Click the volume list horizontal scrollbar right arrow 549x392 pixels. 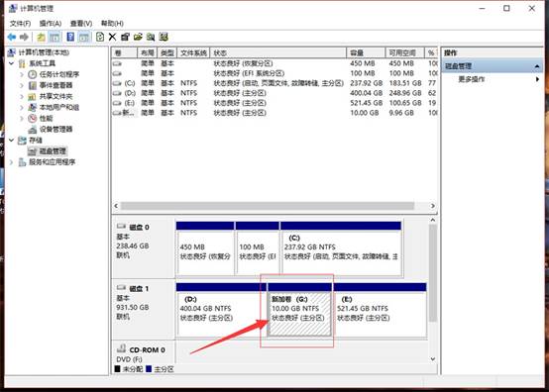click(x=433, y=206)
